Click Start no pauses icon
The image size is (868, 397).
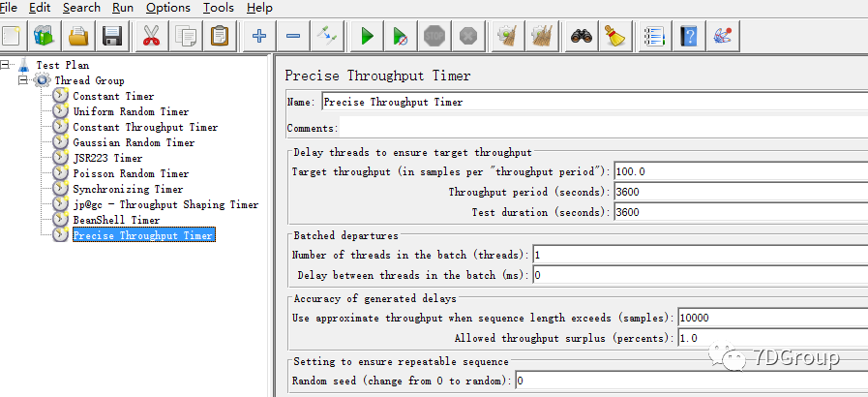tap(401, 37)
